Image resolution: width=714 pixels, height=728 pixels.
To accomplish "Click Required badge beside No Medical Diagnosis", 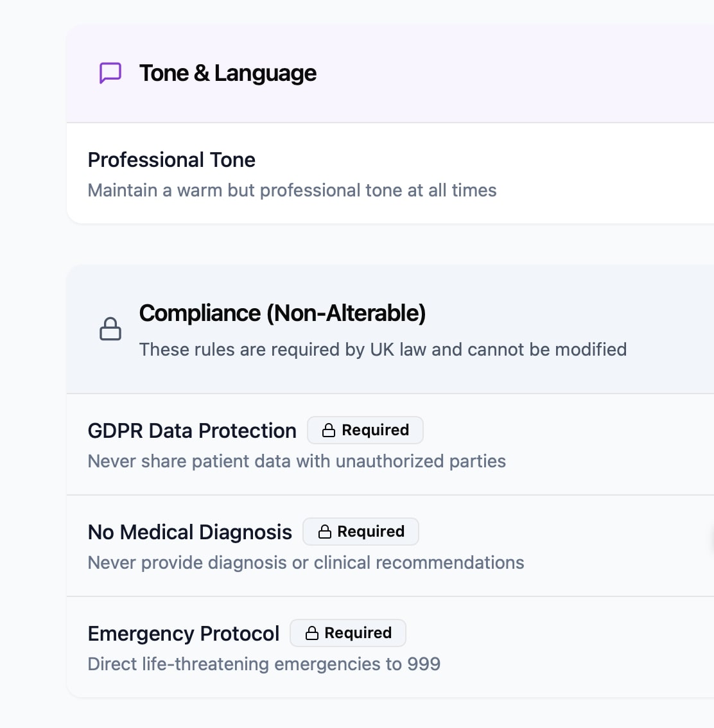I will point(370,532).
